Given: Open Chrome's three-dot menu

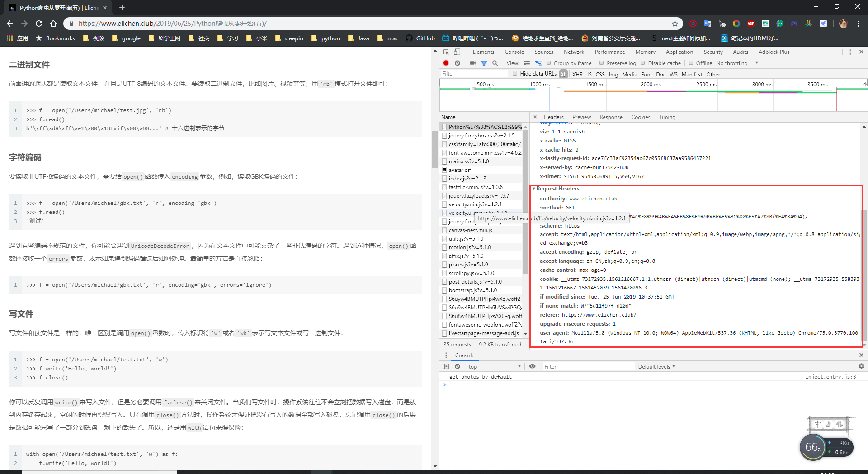Looking at the screenshot, I should (858, 24).
